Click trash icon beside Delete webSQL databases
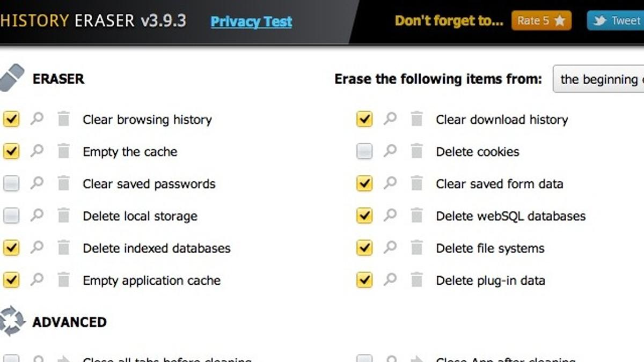 [x=416, y=216]
